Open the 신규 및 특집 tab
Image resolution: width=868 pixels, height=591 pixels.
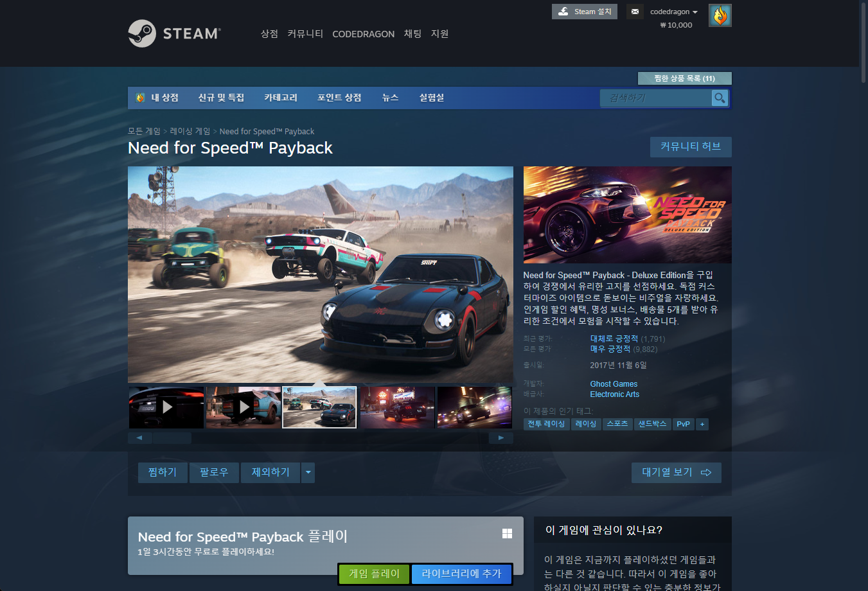point(221,98)
